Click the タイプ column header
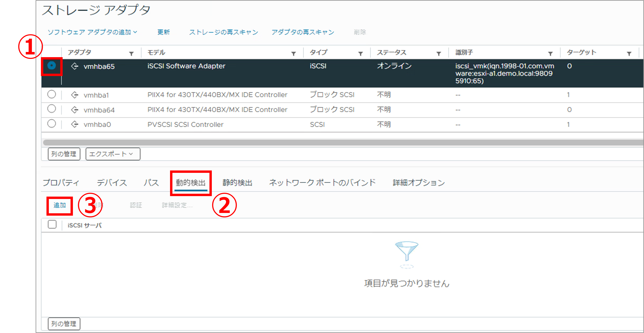This screenshot has width=644, height=333. (x=318, y=52)
